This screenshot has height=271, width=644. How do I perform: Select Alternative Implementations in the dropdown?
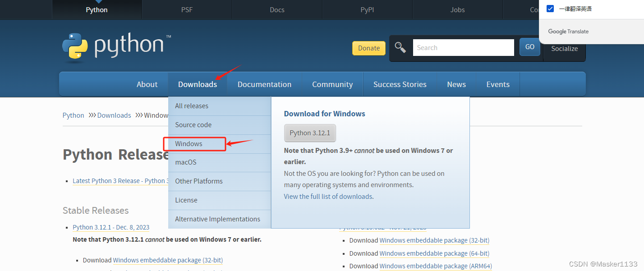pos(220,219)
